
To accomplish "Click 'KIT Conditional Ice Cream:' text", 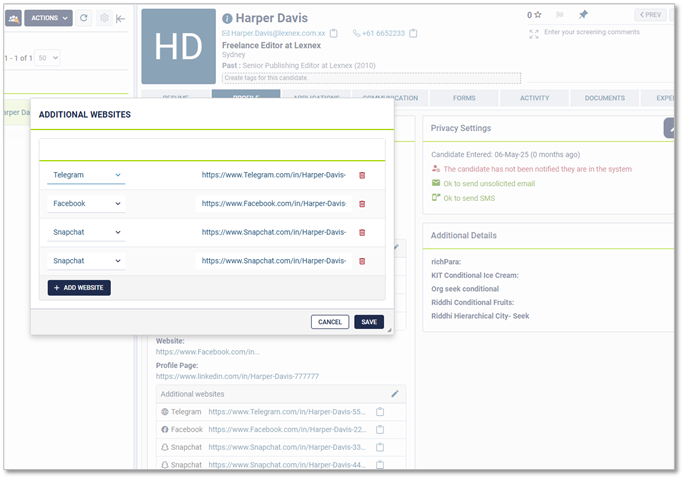I will pyautogui.click(x=475, y=275).
